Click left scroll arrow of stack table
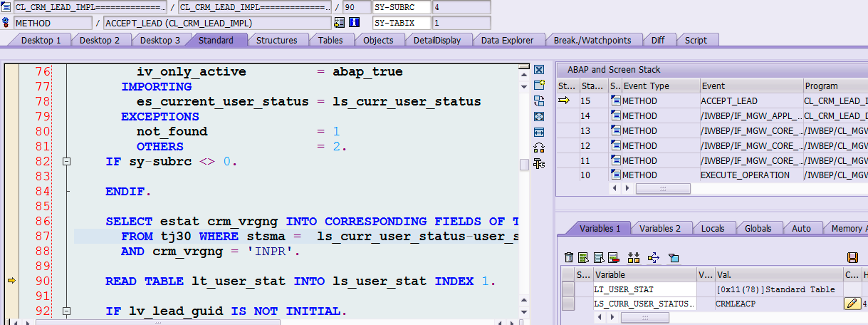 click(x=616, y=188)
